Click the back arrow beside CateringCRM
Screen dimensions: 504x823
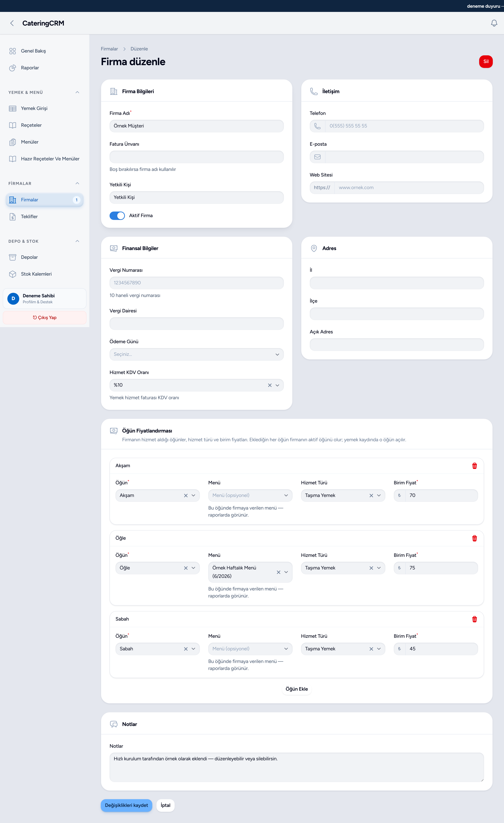pos(12,23)
